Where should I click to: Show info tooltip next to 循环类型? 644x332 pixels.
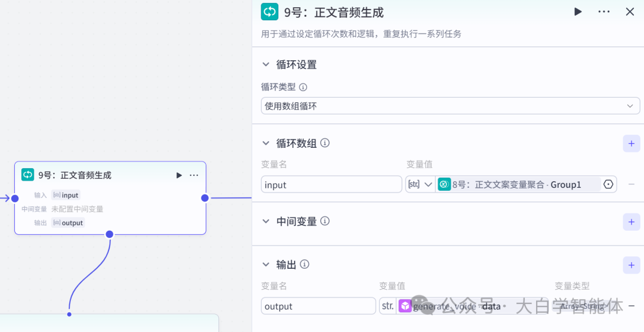[x=303, y=88]
